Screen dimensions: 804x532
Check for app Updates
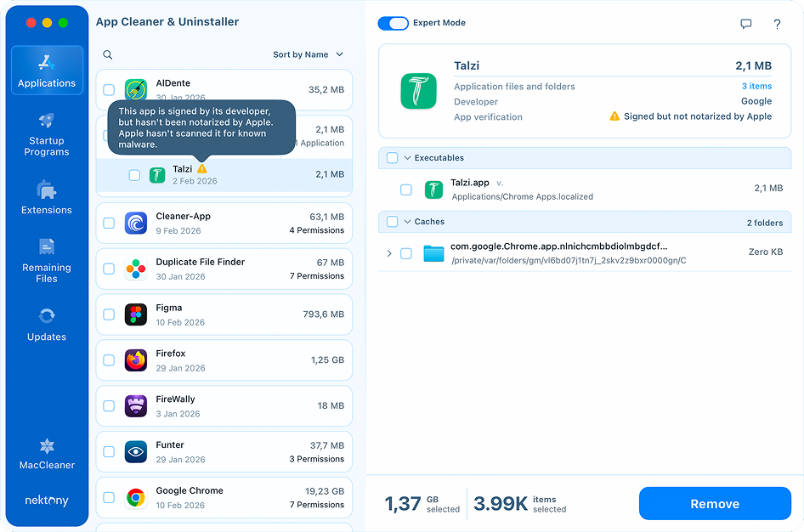click(47, 324)
